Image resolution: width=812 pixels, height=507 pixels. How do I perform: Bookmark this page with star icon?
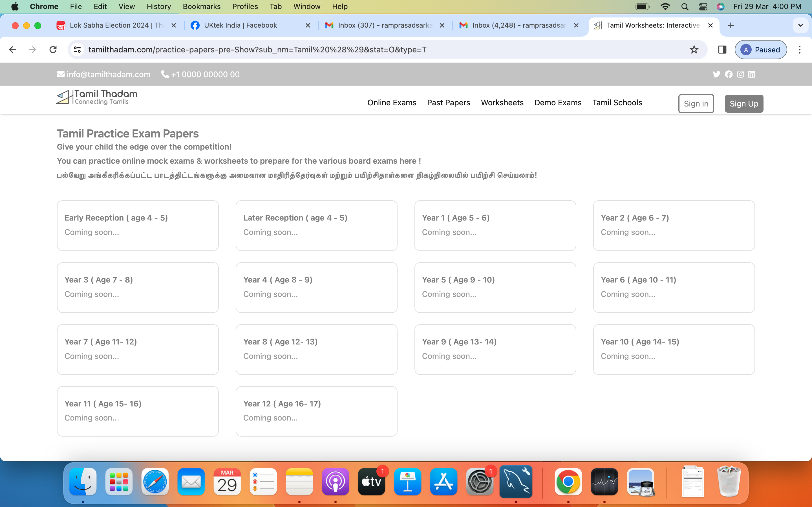694,50
